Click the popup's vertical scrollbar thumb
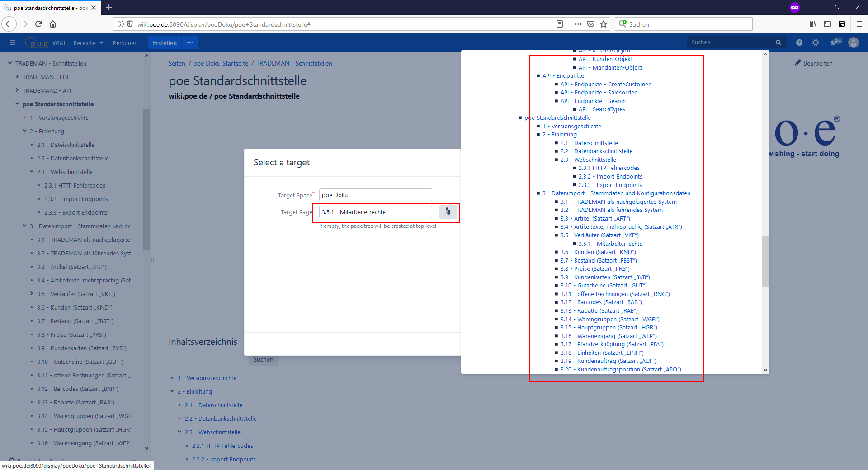Viewport: 868px width, 470px height. pyautogui.click(x=765, y=262)
